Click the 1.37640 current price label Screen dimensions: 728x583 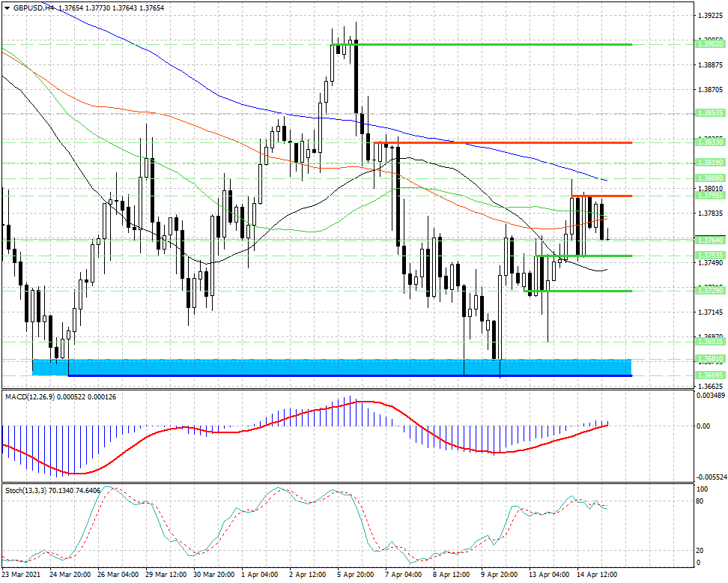(710, 240)
